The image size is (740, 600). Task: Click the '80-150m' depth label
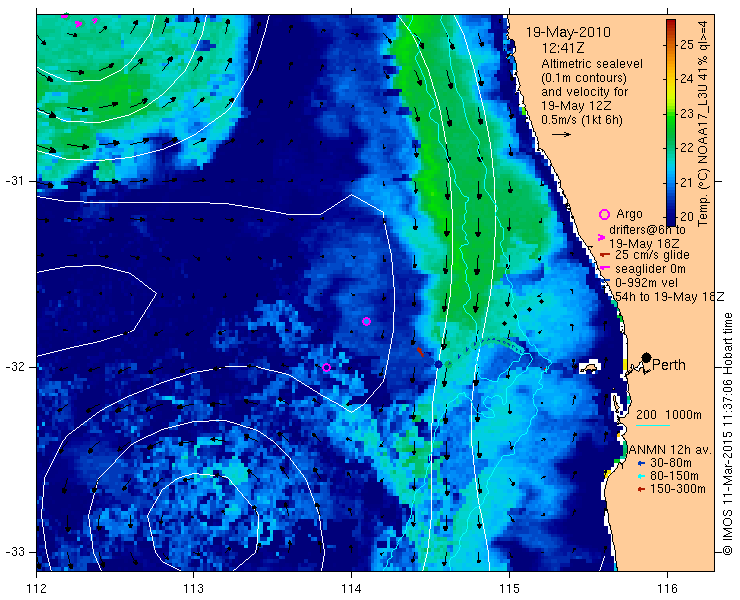coord(674,476)
